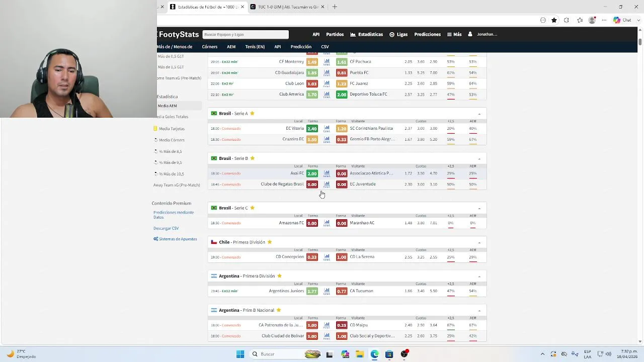Image resolution: width=644 pixels, height=362 pixels.
Task: Collapse the Argentina Primera División section
Action: click(x=479, y=277)
